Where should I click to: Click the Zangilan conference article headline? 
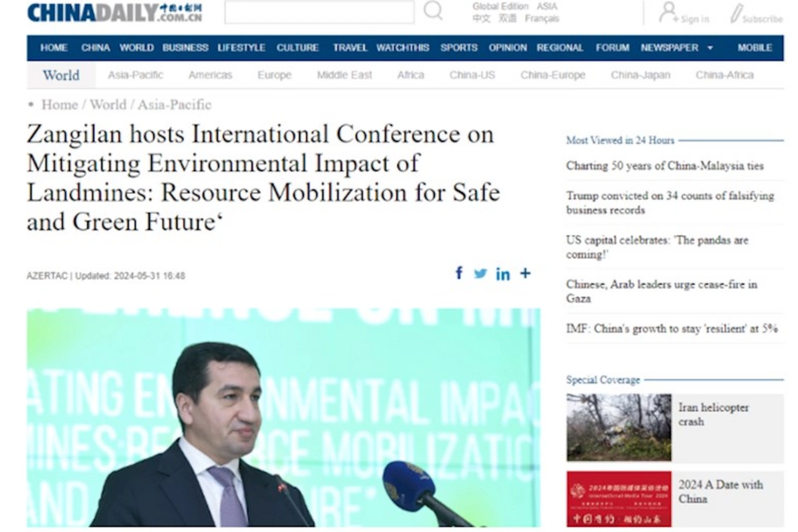263,178
